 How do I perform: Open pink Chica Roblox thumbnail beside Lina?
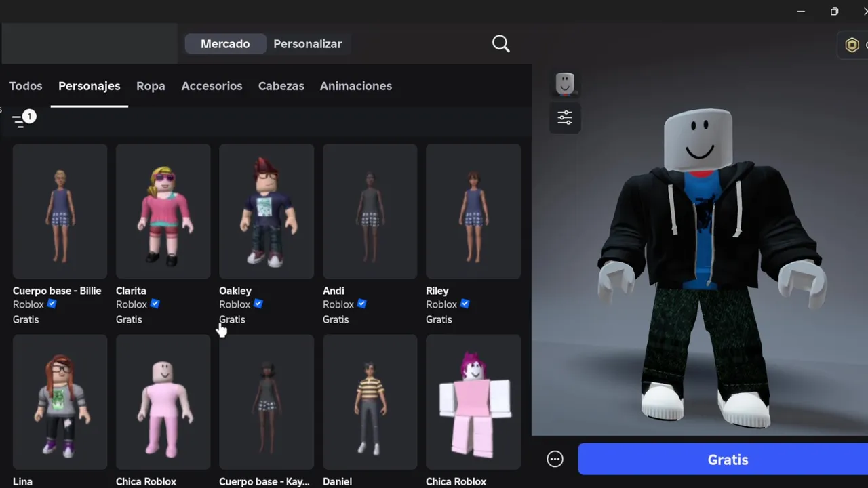pos(163,402)
